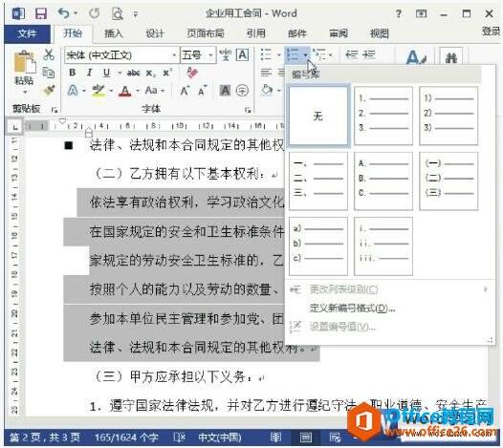Image resolution: width=503 pixels, height=448 pixels.
Task: Click the Cut scissors icon
Action: point(49,54)
